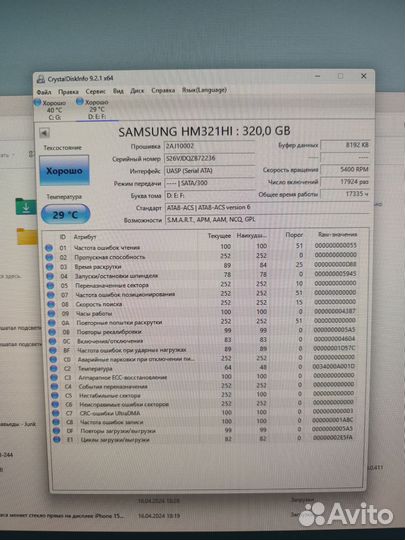Click the yellow folder icon behind window
405x540 pixels.
pyautogui.click(x=27, y=236)
